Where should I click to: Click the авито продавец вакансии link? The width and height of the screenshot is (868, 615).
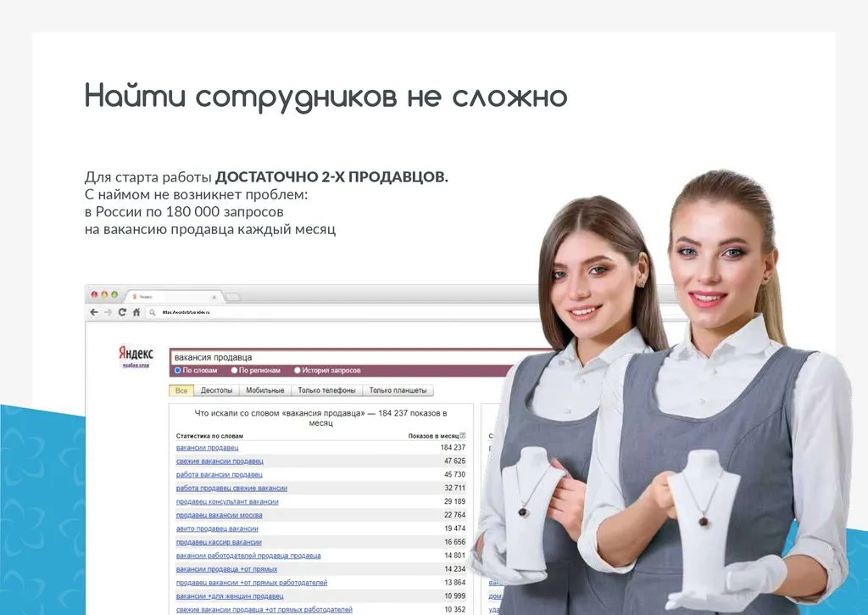[x=217, y=528]
